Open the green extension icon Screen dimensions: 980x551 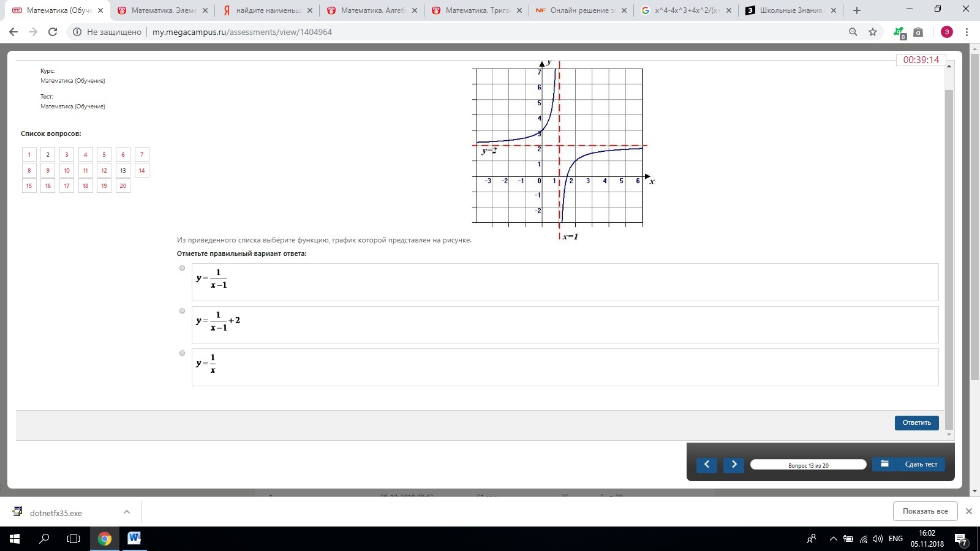[899, 32]
